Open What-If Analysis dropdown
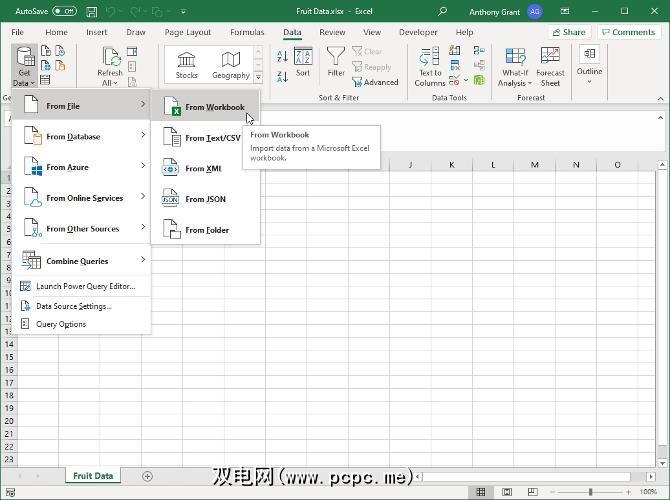Viewport: 670px width, 500px height. tap(515, 67)
